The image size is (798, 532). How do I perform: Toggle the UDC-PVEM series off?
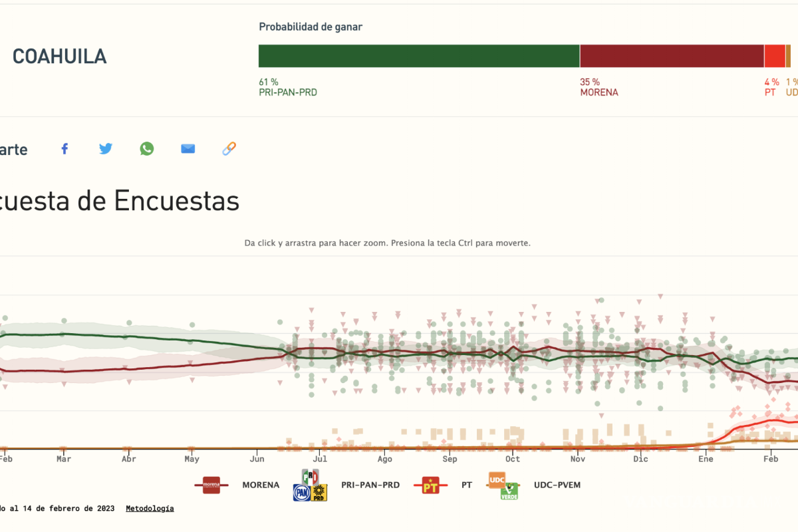pyautogui.click(x=557, y=485)
